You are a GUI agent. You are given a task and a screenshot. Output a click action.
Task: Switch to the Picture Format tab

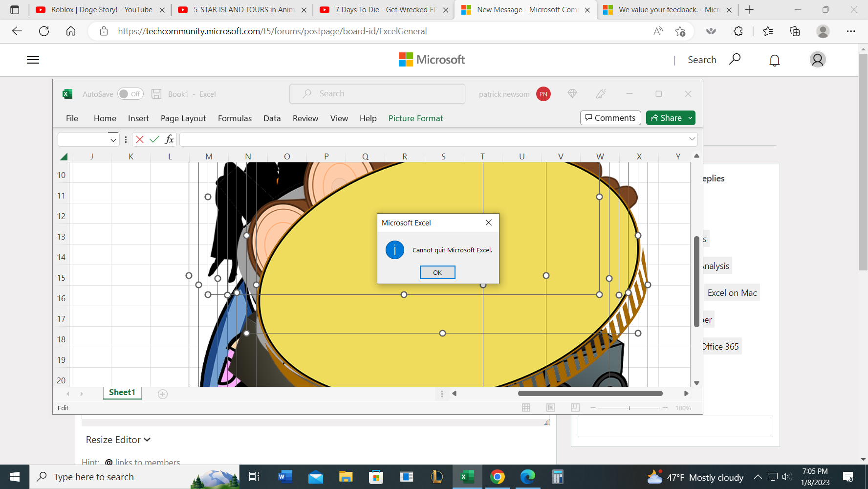415,118
